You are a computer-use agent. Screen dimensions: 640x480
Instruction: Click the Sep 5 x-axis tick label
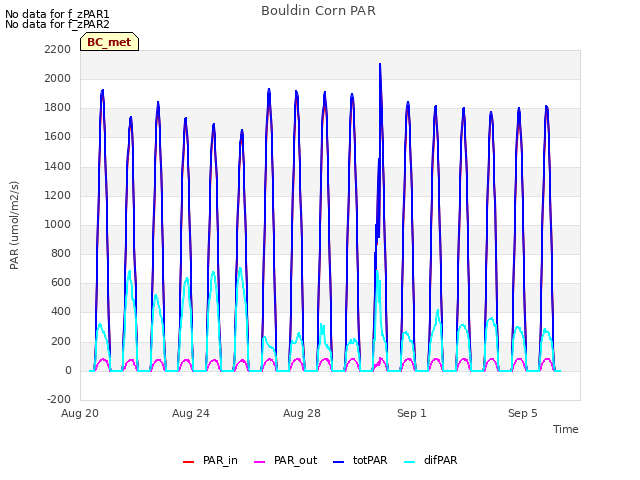coord(522,413)
